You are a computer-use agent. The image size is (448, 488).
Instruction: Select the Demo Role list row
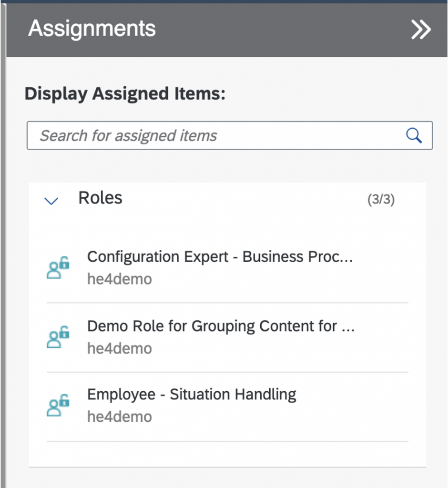coord(227,337)
